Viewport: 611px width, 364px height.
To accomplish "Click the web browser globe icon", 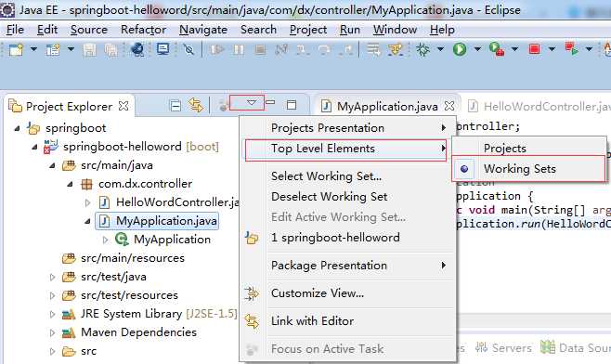I will 137,49.
